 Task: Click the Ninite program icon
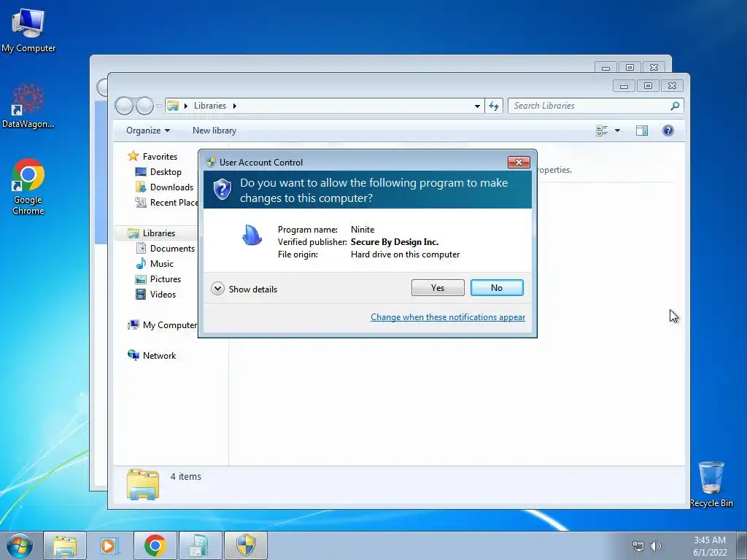pyautogui.click(x=252, y=236)
